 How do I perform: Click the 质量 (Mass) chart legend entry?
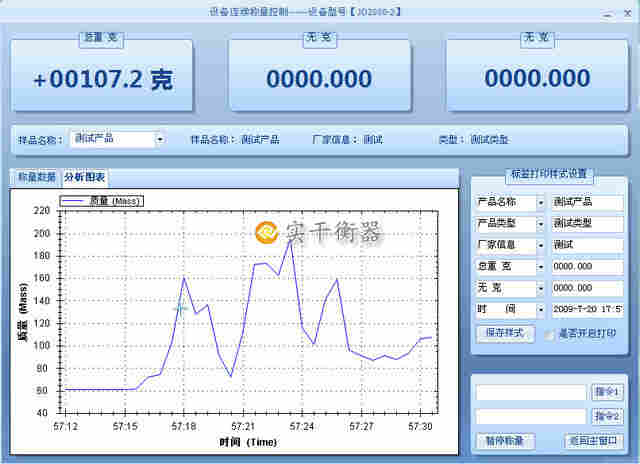point(102,201)
